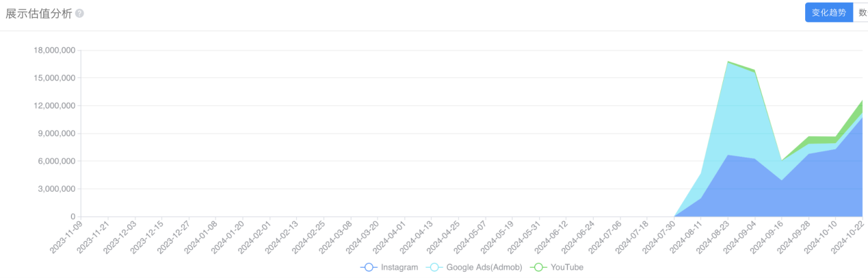The image size is (868, 278).
Task: Select the chart peak at 2024-08-23
Action: click(x=728, y=62)
